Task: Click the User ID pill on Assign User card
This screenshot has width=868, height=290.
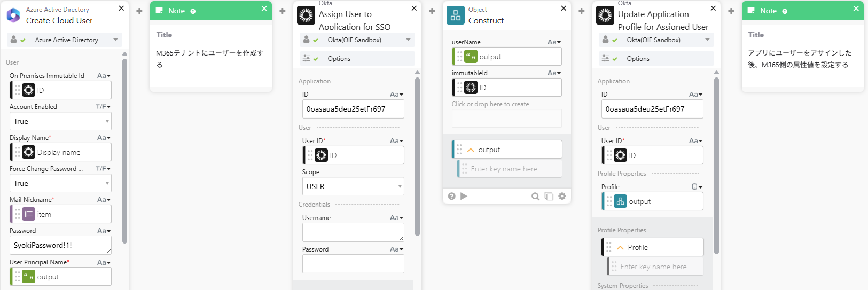Action: pyautogui.click(x=353, y=155)
